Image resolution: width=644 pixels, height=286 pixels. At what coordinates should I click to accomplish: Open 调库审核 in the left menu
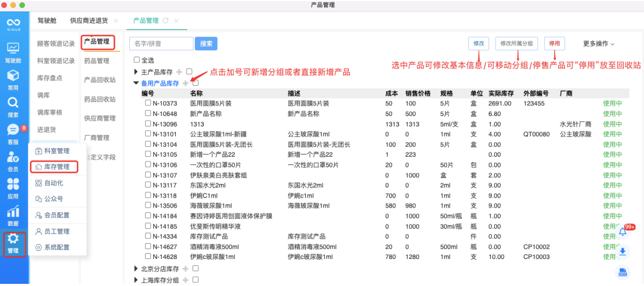[x=50, y=112]
